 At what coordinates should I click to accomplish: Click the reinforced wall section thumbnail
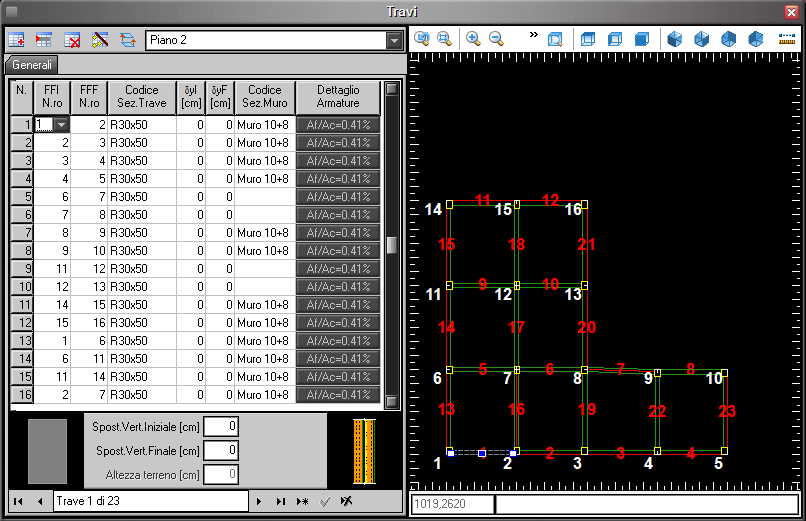click(x=363, y=451)
